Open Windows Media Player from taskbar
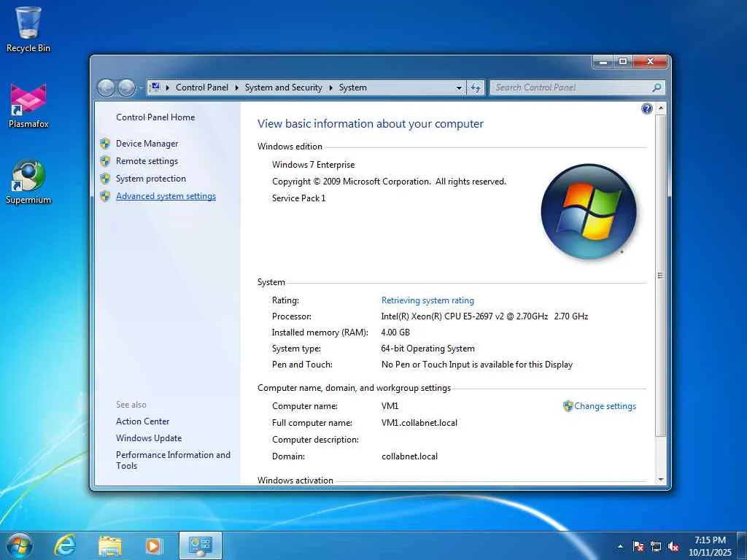Viewport: 747px width, 560px height. 153,545
